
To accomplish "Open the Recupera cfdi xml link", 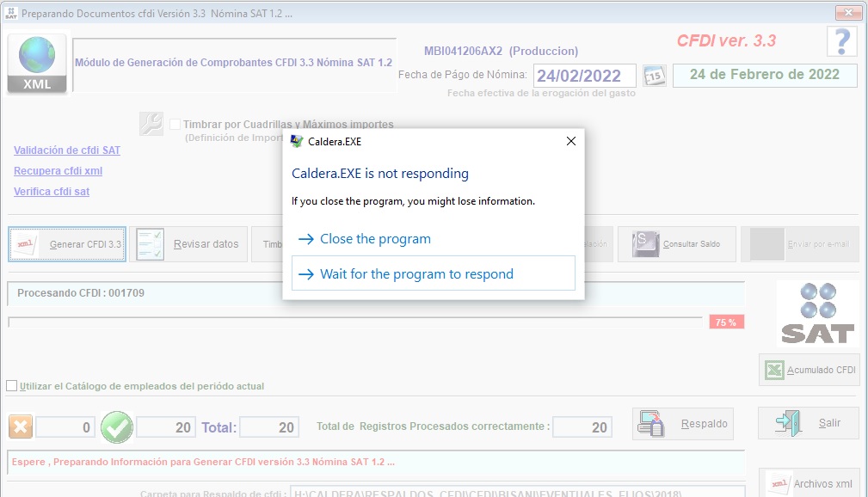I will [x=58, y=171].
